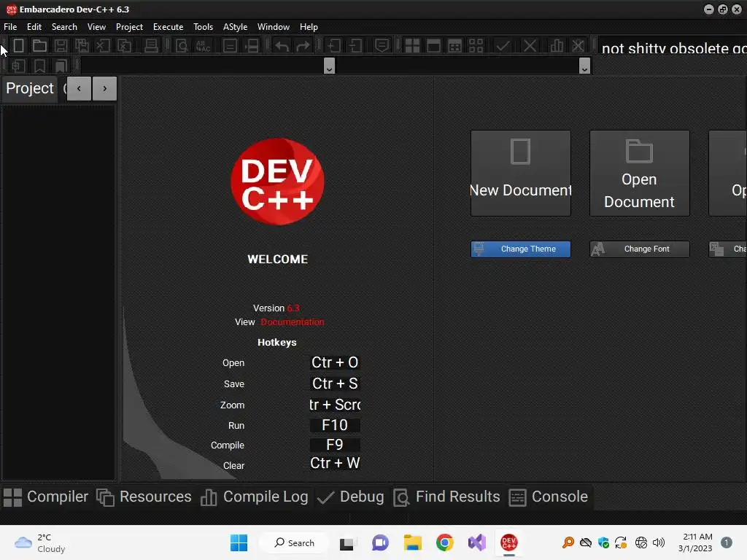Click the Undo arrow toolbar icon
The image size is (747, 560).
pos(282,46)
